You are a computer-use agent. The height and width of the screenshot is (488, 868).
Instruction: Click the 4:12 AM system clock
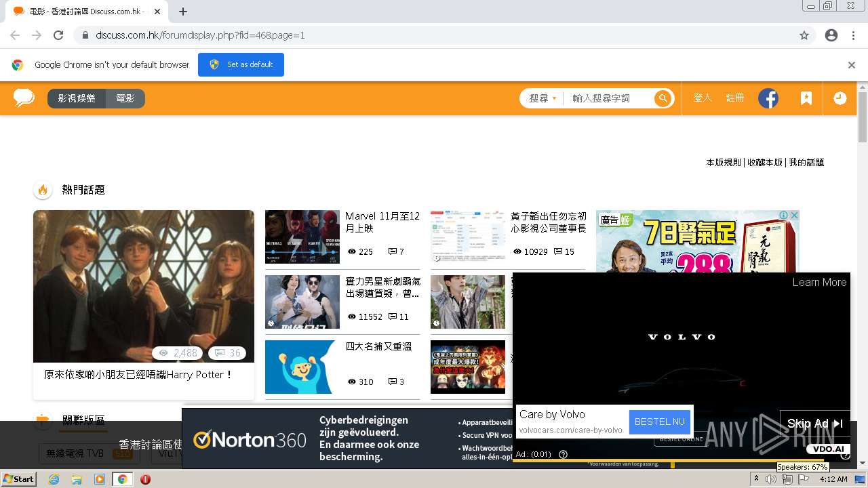(833, 479)
